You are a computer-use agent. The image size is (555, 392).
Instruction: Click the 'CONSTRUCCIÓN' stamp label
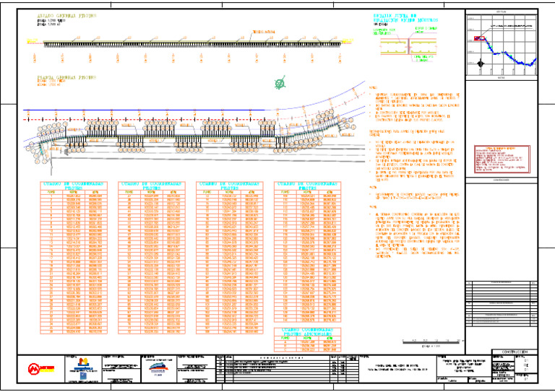point(515,352)
